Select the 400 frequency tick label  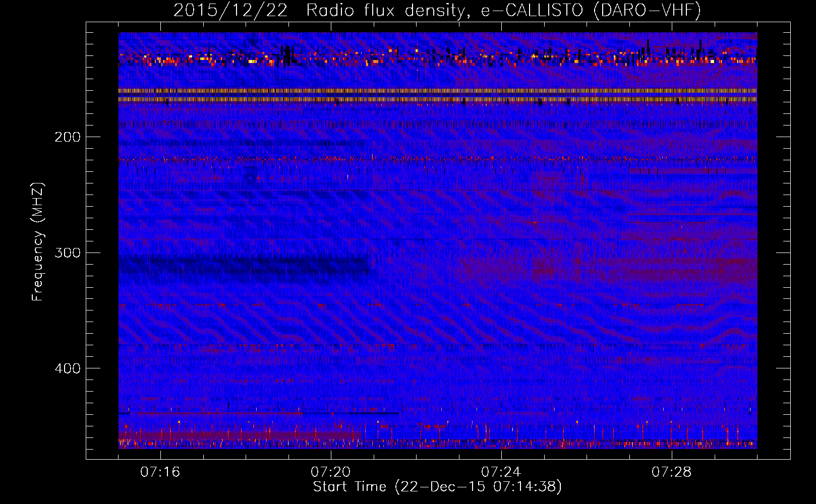tap(68, 368)
